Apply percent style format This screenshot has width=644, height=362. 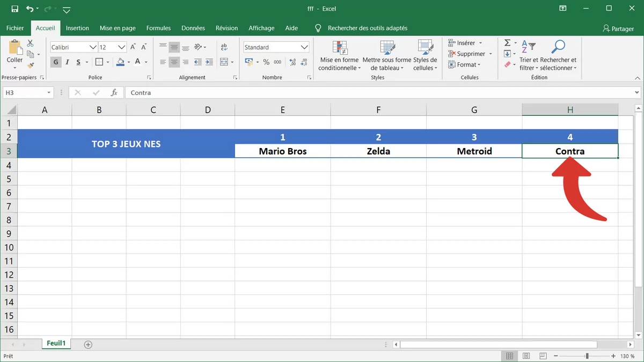click(x=266, y=62)
